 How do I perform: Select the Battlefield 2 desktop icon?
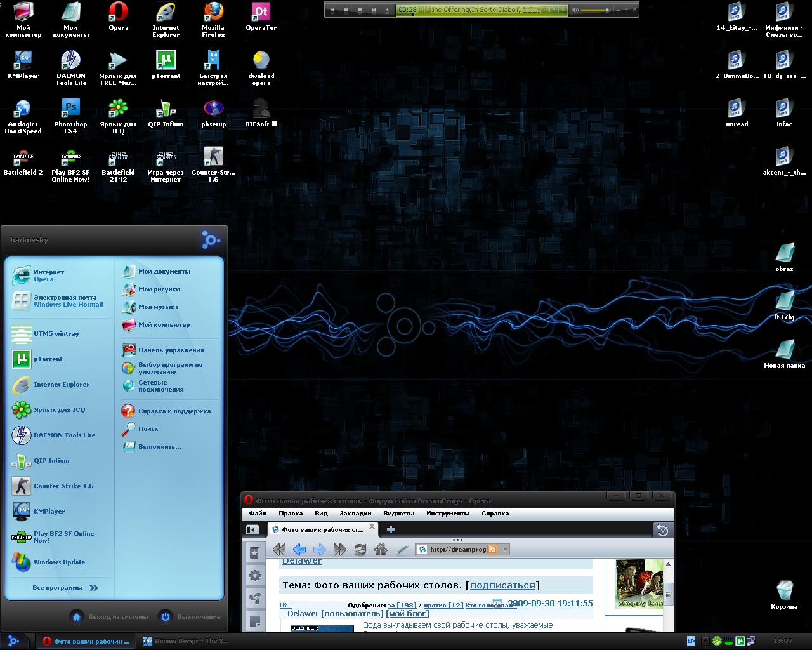(x=23, y=162)
